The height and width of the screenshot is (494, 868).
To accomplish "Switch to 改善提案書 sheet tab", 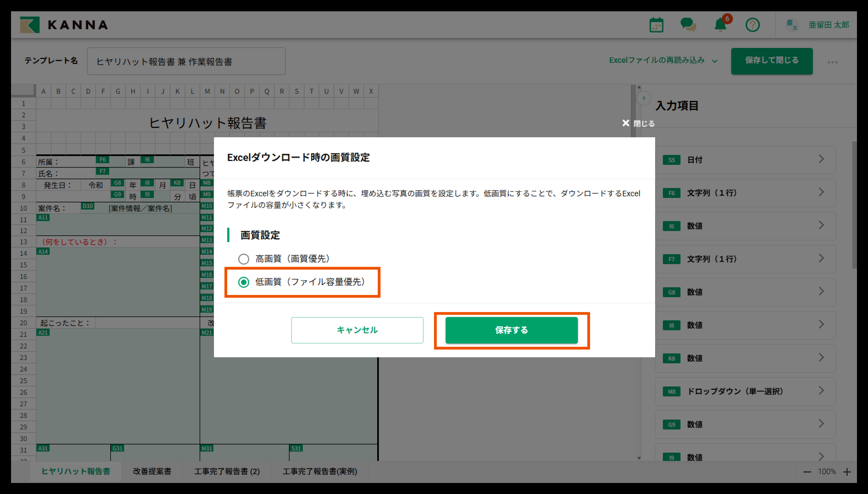I will tap(152, 471).
